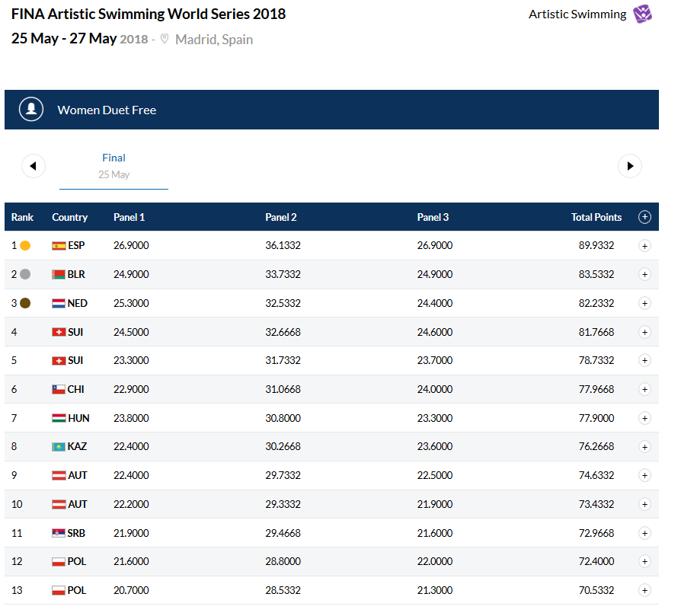Expand all rows with header plus icon
This screenshot has height=616, width=681.
coord(644,217)
